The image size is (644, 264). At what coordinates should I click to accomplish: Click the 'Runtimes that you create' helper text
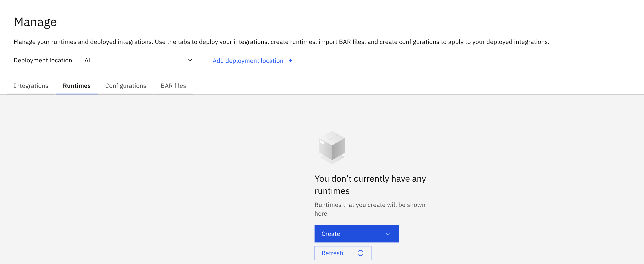[369, 209]
